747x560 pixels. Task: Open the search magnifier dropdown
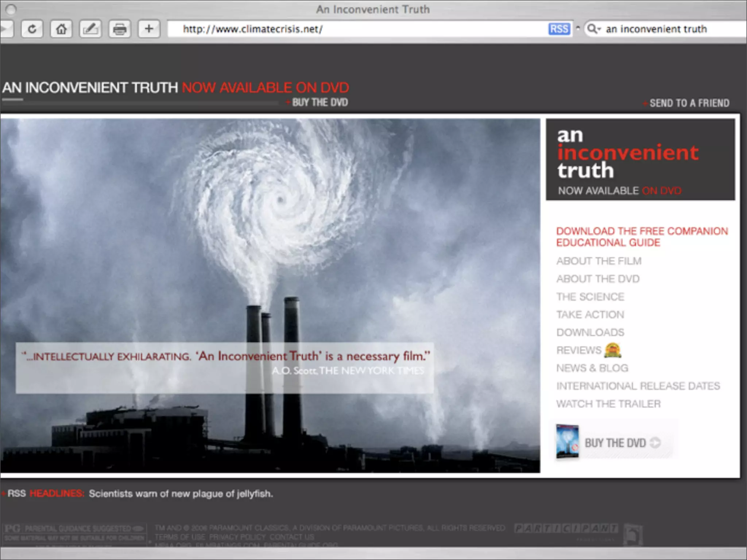click(x=594, y=29)
